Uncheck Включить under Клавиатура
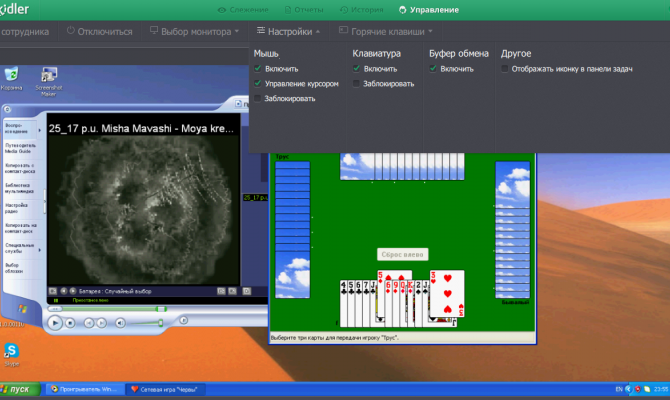Viewport: 670px width, 400px height. tap(356, 68)
